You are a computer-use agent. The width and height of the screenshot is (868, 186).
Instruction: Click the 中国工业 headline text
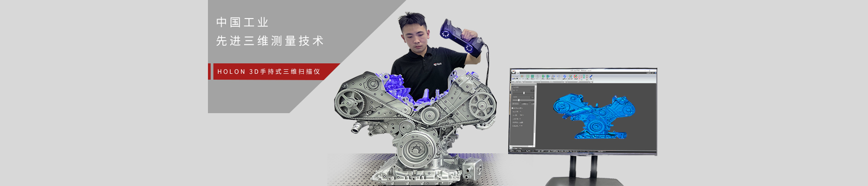pos(242,22)
